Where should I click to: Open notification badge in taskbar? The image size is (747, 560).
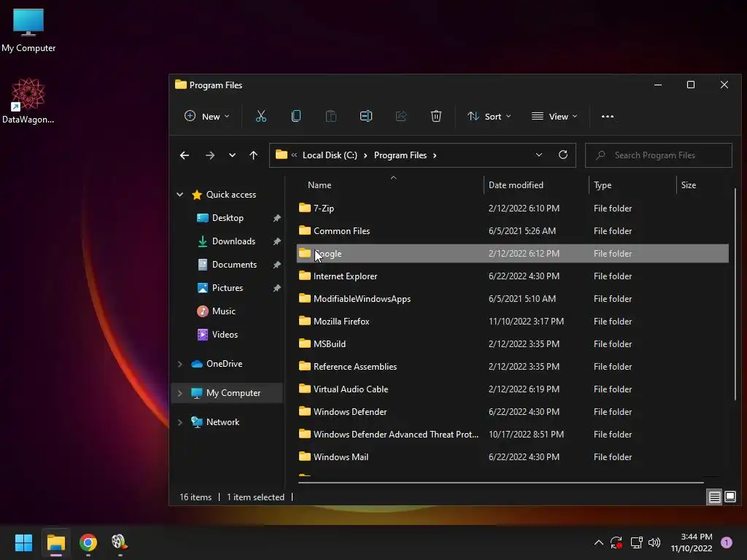point(727,542)
